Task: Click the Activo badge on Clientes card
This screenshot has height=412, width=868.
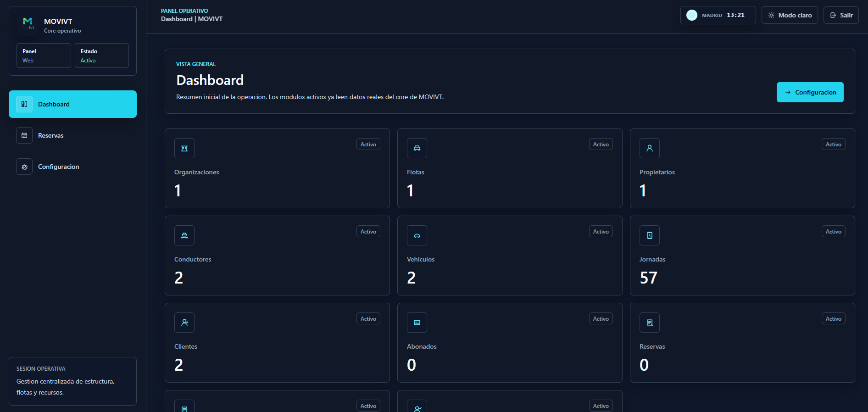Action: 368,319
